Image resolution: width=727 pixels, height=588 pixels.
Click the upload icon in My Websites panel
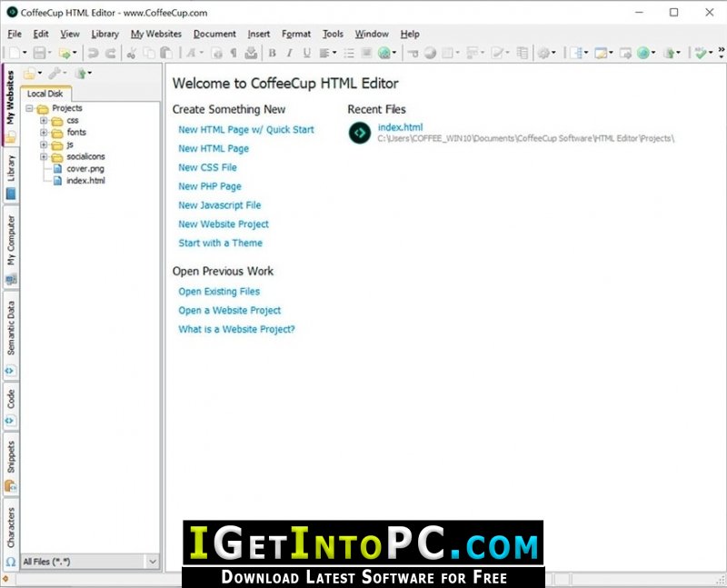pos(81,74)
